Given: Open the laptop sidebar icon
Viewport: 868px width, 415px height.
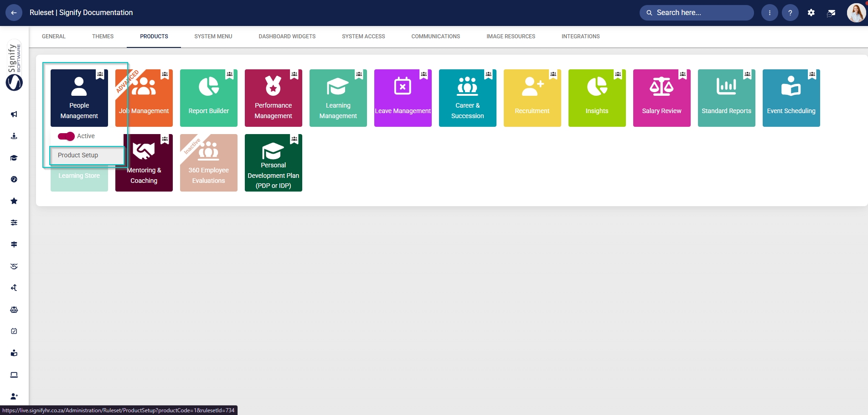Looking at the screenshot, I should tap(14, 375).
